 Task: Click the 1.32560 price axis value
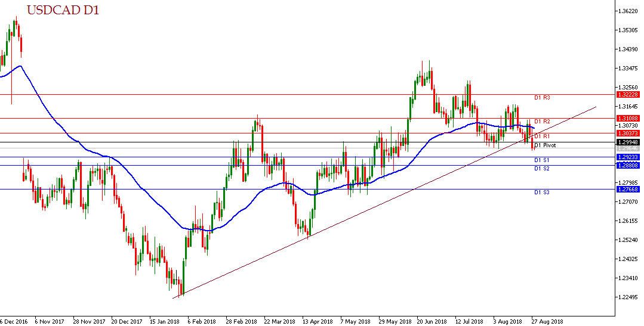click(628, 88)
